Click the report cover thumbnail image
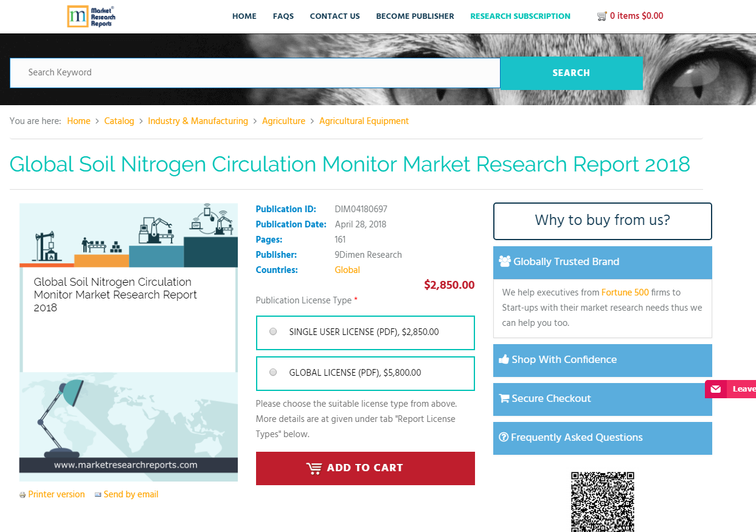The width and height of the screenshot is (756, 532). (128, 342)
